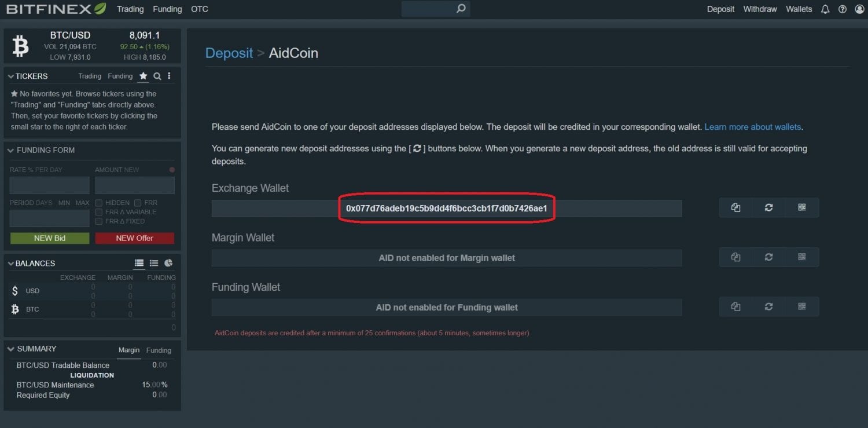Collapse the TICKERS panel
868x428 pixels.
(11, 76)
